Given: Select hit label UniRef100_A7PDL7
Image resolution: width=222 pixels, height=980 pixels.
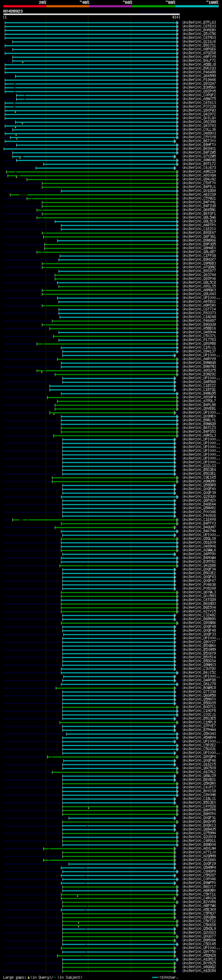Looking at the screenshot, I should pos(199,400).
